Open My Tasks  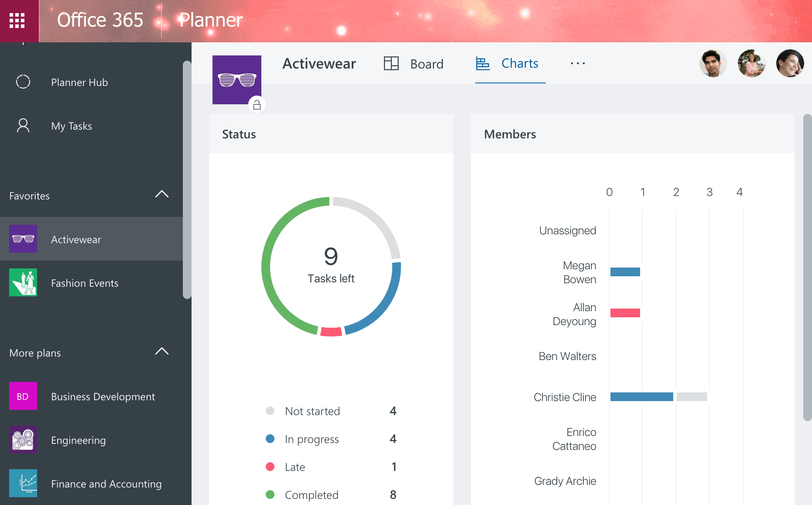pyautogui.click(x=71, y=126)
